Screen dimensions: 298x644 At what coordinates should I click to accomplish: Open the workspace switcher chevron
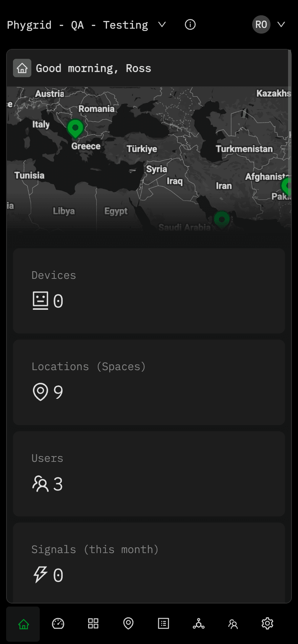tap(162, 24)
